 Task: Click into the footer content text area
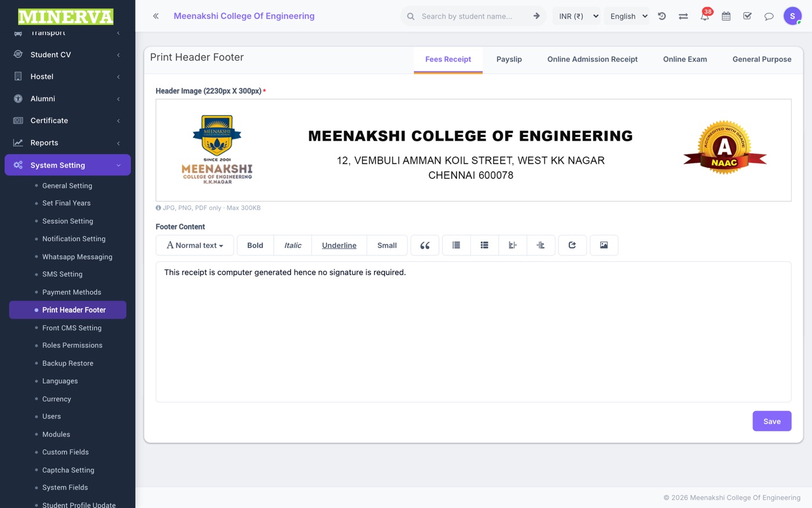coord(473,332)
